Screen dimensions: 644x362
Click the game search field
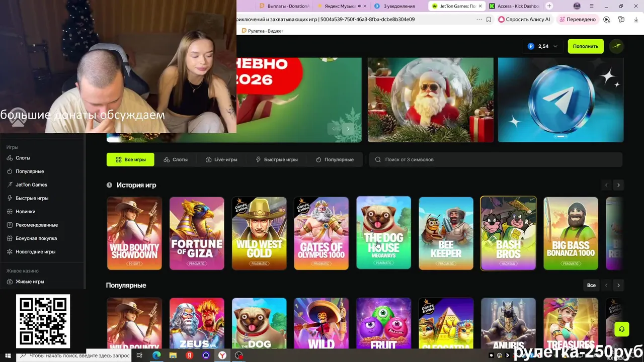point(496,159)
